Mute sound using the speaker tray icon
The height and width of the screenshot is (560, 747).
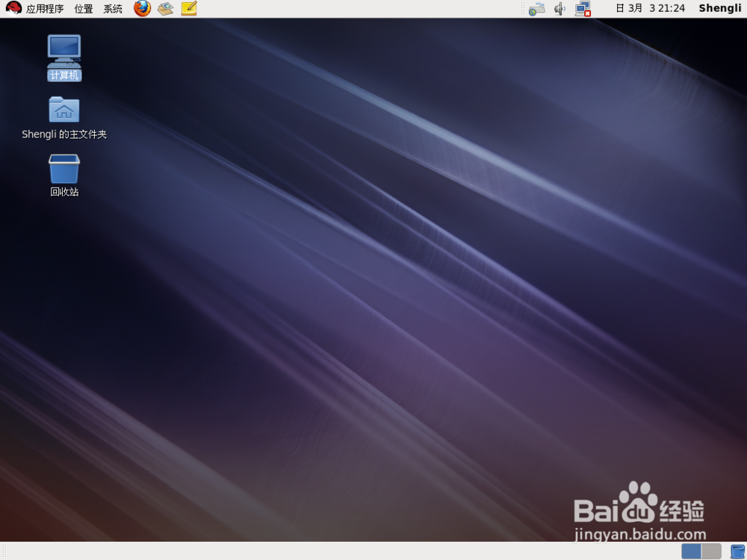point(560,8)
